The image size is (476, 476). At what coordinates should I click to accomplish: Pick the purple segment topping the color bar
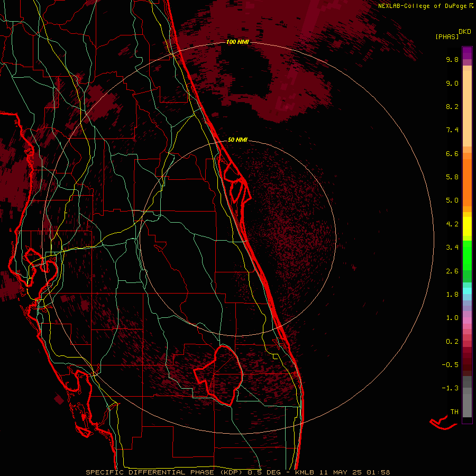pos(467,53)
